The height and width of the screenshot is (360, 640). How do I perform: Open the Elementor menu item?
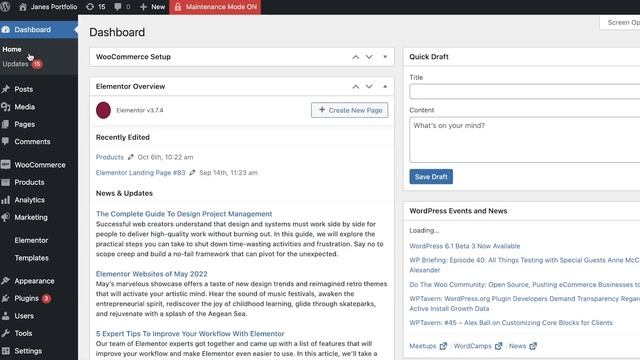(x=31, y=240)
